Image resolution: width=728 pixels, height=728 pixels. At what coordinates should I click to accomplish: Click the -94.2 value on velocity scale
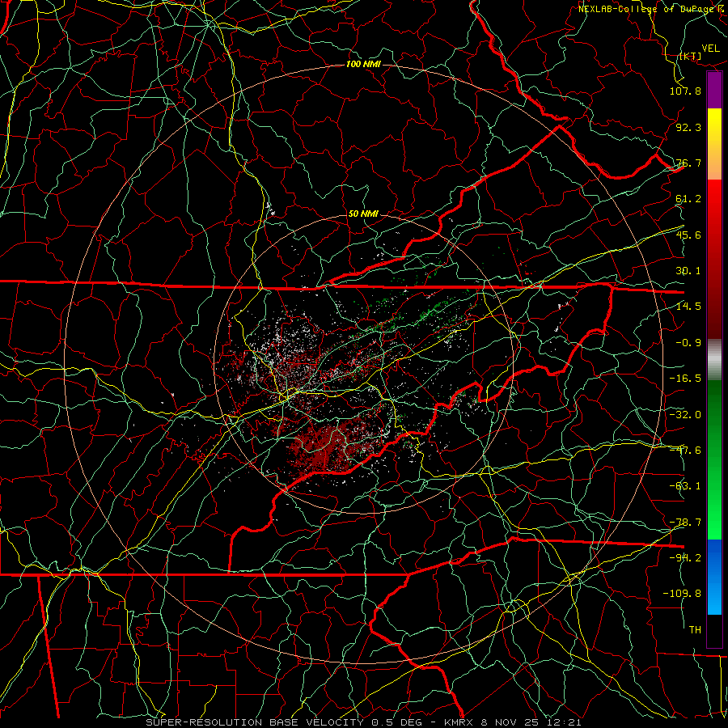coord(685,558)
